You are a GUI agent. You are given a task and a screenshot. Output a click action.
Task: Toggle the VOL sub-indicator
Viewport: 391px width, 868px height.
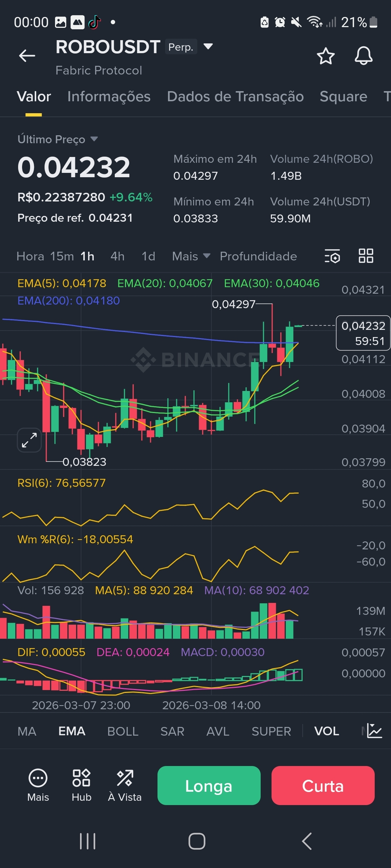coord(327,731)
